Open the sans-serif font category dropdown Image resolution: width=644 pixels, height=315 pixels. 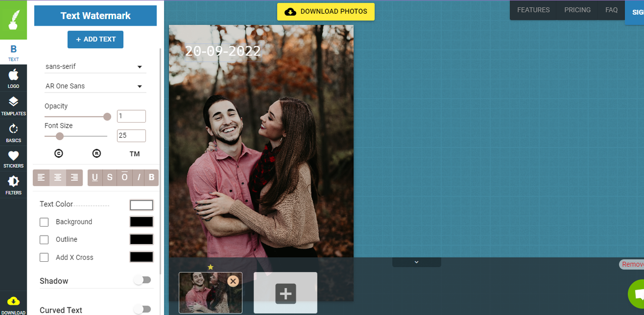tap(95, 66)
